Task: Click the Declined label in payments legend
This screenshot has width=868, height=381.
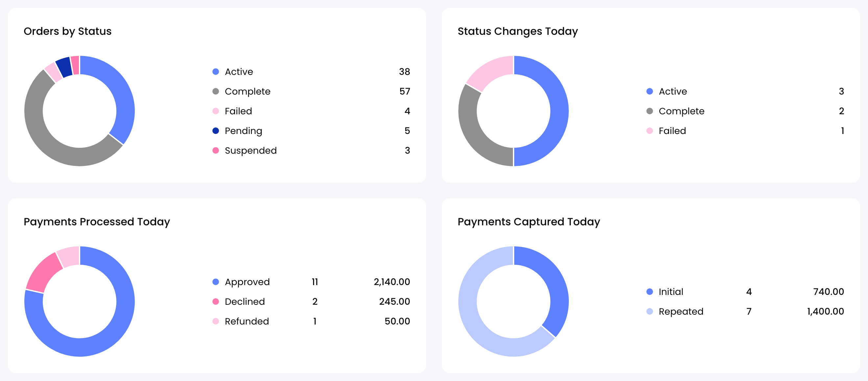Action: [245, 302]
